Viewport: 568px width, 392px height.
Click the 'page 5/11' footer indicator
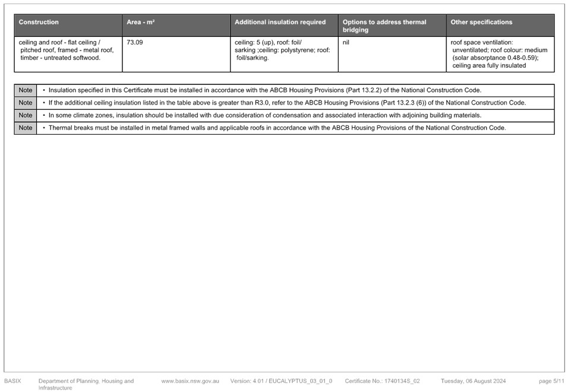click(x=551, y=381)
